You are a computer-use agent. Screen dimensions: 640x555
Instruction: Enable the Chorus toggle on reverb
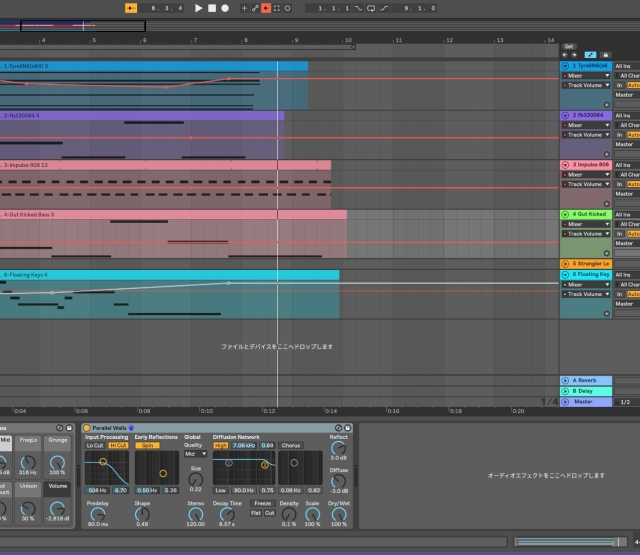coord(291,445)
